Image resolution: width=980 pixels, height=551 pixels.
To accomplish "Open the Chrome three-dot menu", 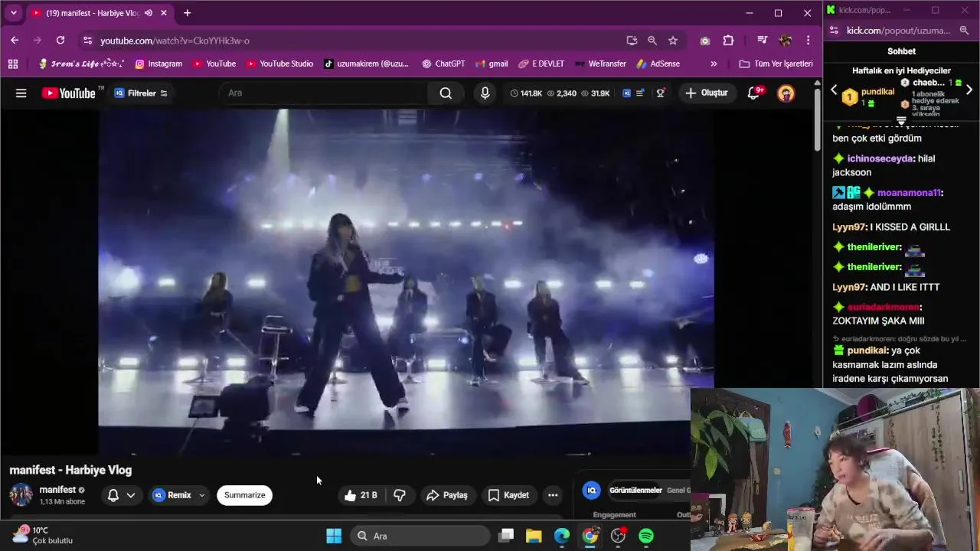I will click(808, 41).
